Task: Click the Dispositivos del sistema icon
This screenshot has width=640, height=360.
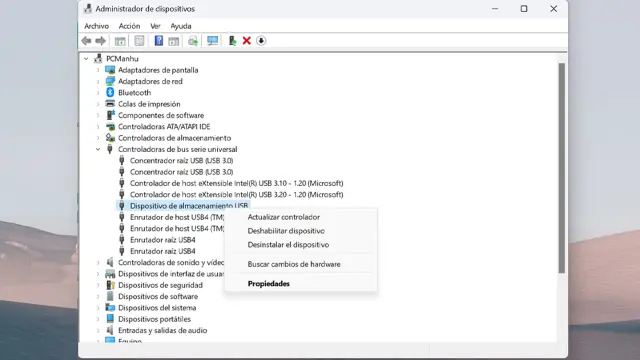Action: point(110,307)
